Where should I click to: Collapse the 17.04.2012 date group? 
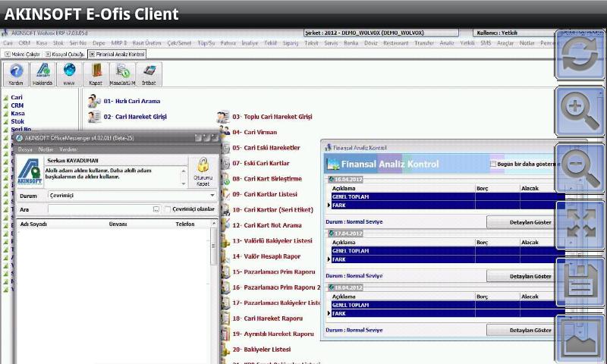coord(332,234)
